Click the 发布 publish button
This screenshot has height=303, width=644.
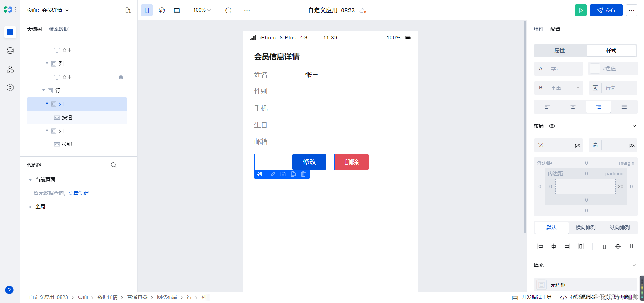pyautogui.click(x=606, y=10)
